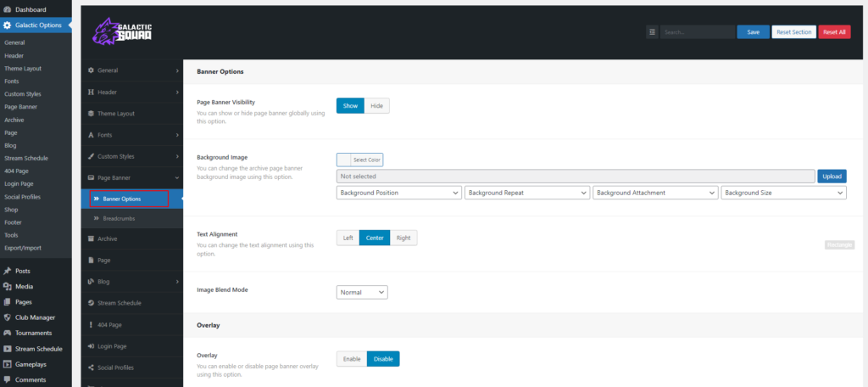Click the Fonts letter A icon

pyautogui.click(x=92, y=135)
